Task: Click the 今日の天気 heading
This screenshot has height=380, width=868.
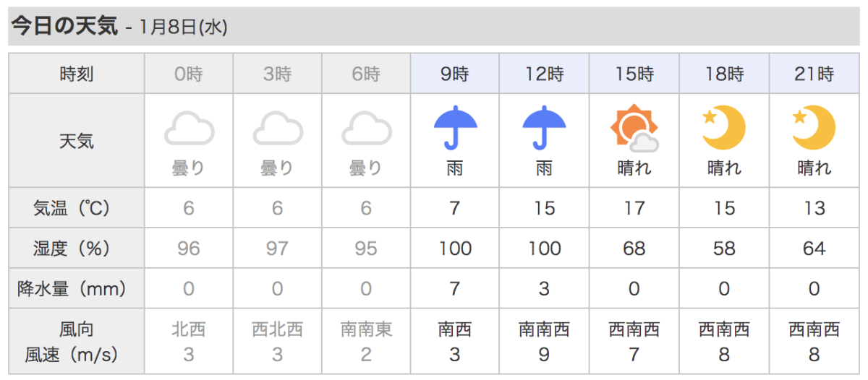Action: [64, 27]
